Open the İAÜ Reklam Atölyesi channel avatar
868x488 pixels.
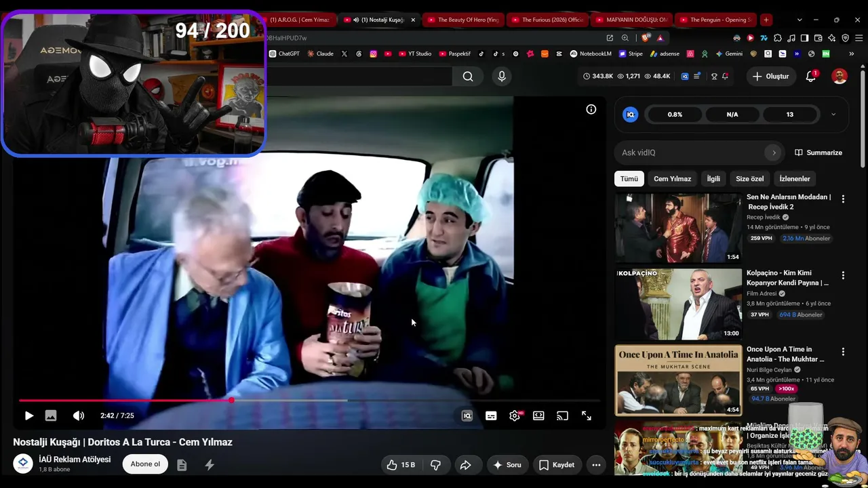(23, 464)
